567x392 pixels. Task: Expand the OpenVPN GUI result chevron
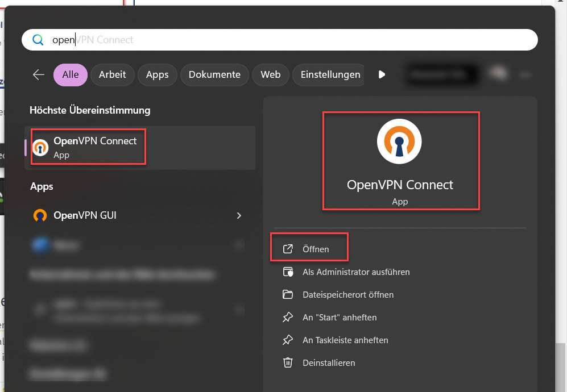pyautogui.click(x=239, y=216)
